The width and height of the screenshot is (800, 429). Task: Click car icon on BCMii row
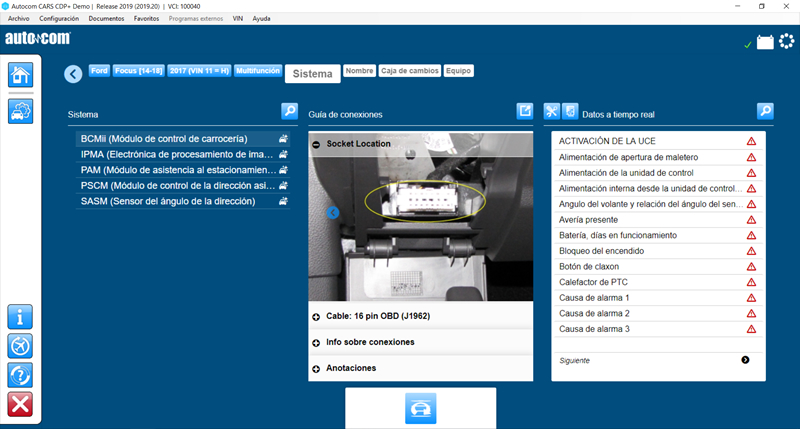coord(283,139)
